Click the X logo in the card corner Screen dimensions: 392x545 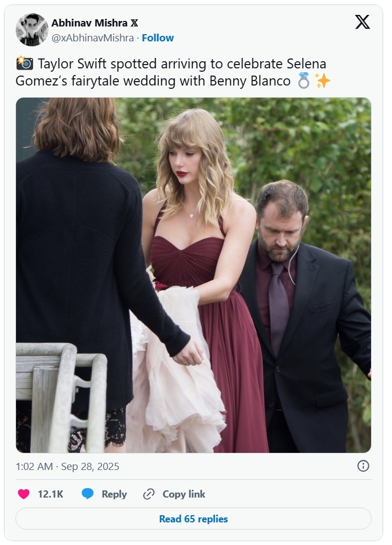[x=362, y=22]
